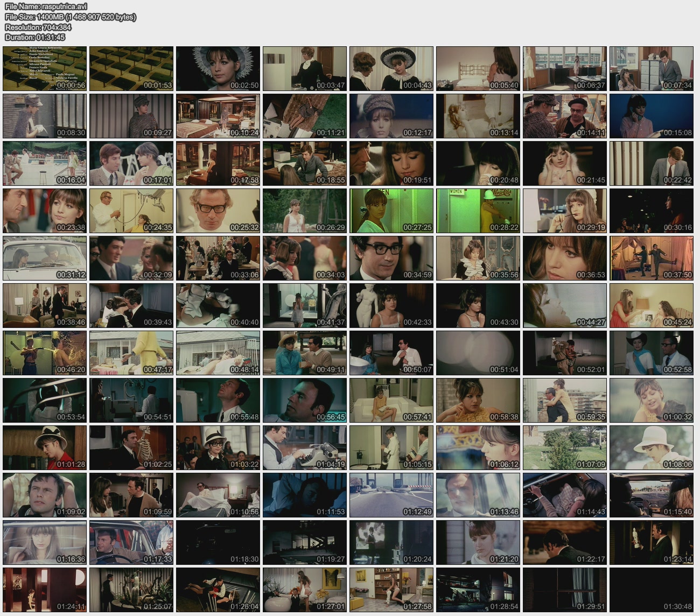
Task: Select the poolside frame at 00:16:04
Action: click(x=45, y=163)
